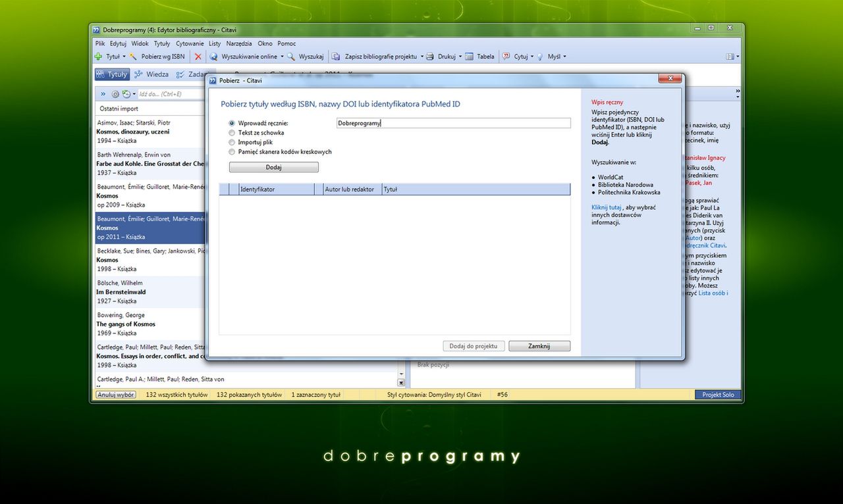Image resolution: width=843 pixels, height=504 pixels.
Task: Open the Drukuj dropdown arrow
Action: coord(460,57)
